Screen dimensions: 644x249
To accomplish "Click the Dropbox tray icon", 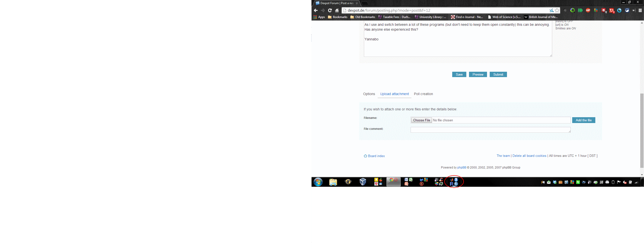I will click(x=555, y=182).
